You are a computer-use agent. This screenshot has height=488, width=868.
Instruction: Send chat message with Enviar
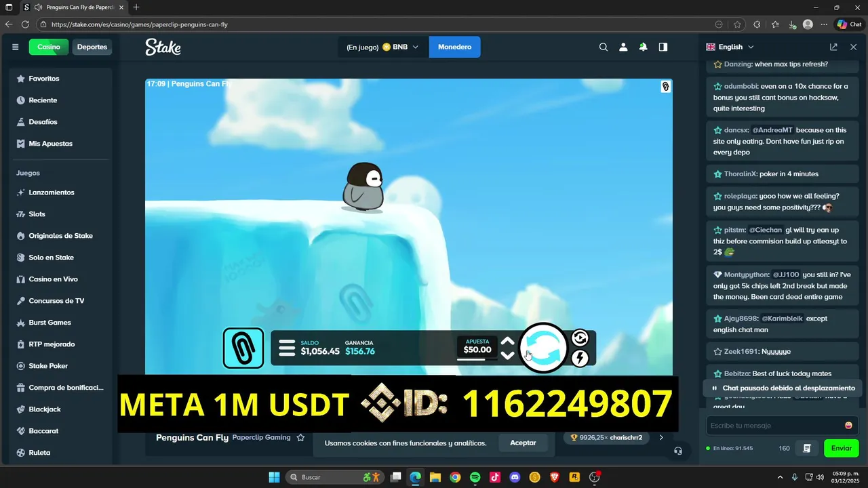(842, 448)
